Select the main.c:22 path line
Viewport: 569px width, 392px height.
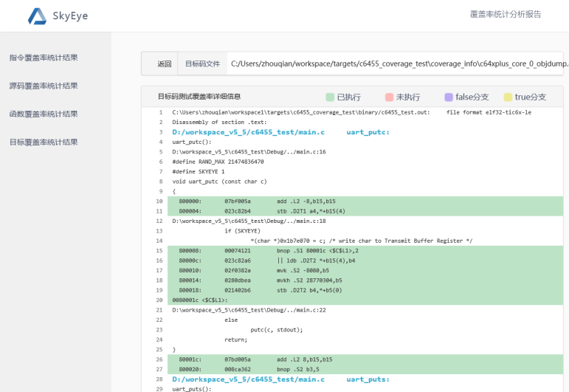click(249, 310)
